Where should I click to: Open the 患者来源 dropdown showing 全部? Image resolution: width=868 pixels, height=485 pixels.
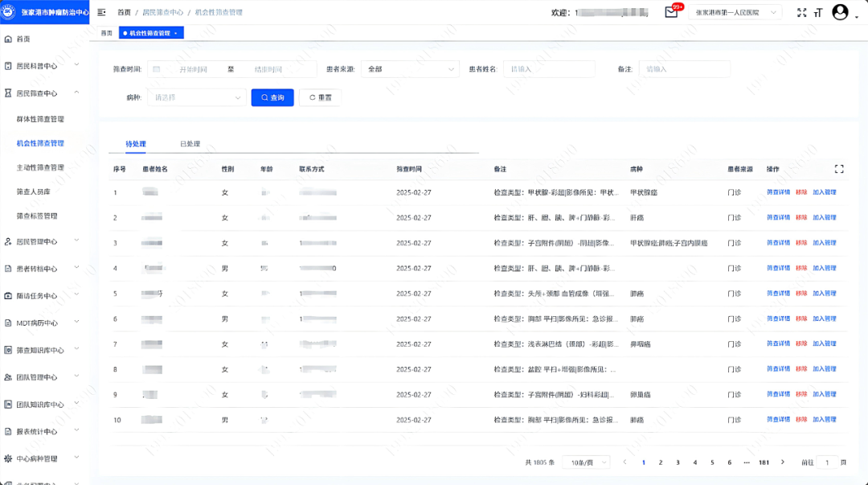[410, 69]
